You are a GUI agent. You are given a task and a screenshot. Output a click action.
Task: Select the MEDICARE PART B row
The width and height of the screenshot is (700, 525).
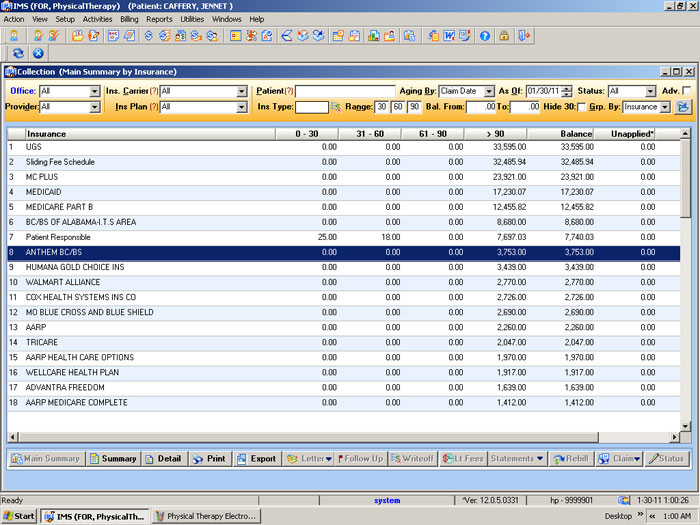pyautogui.click(x=343, y=207)
